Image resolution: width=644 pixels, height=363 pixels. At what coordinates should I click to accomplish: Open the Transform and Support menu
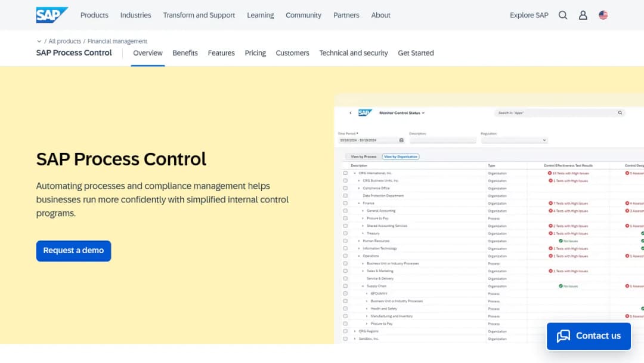[199, 15]
